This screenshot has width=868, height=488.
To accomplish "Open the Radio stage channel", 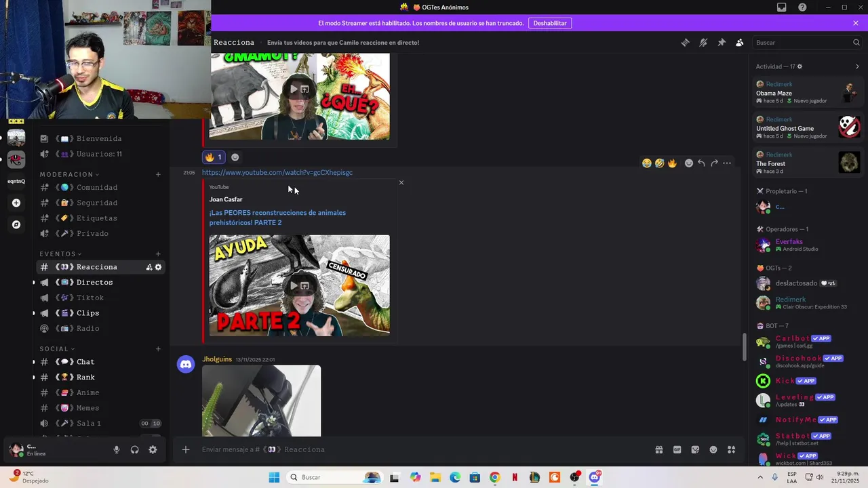I will [x=100, y=328].
